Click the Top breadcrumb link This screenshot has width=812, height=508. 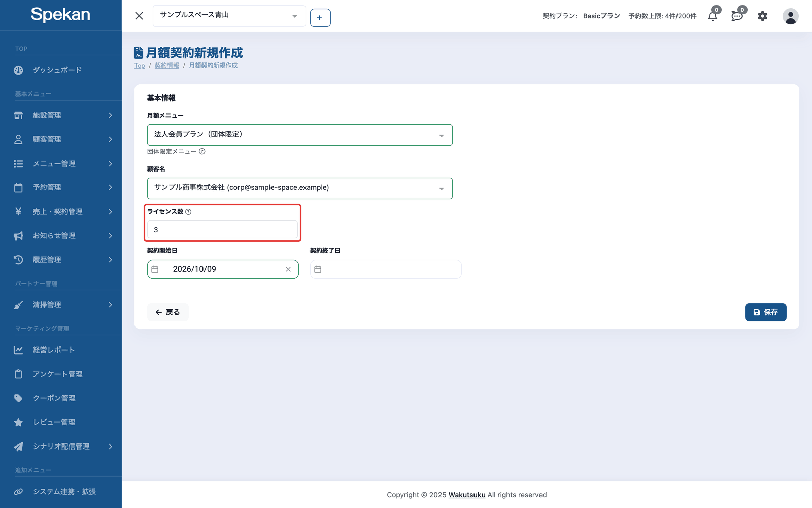pos(140,66)
